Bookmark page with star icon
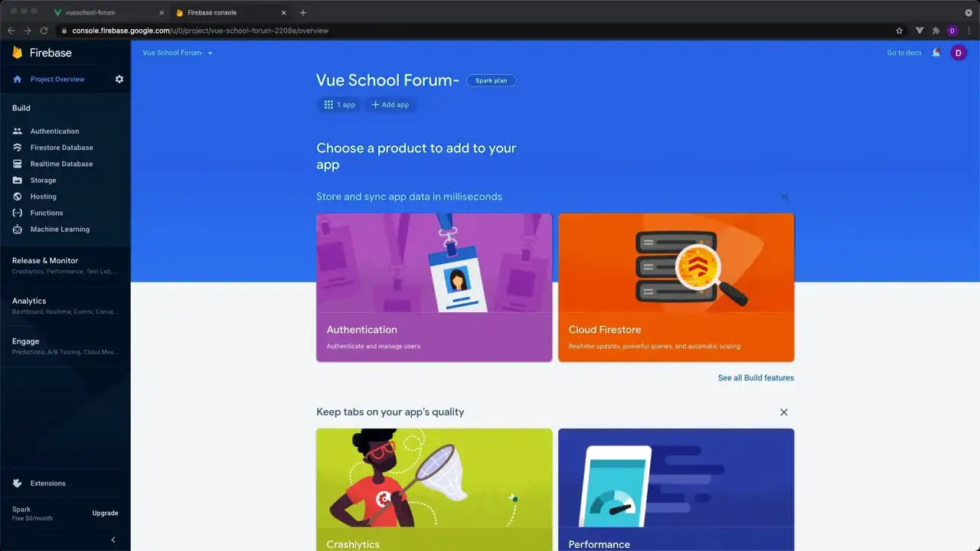This screenshot has width=980, height=551. 900,31
